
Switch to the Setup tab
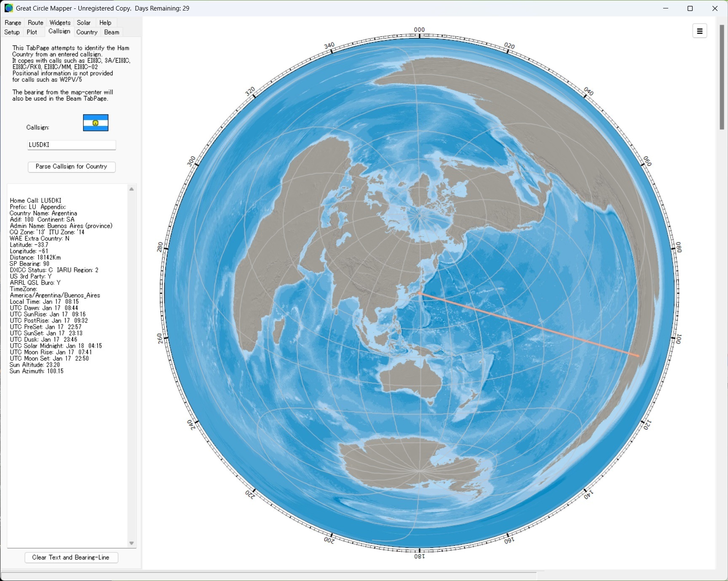[12, 32]
